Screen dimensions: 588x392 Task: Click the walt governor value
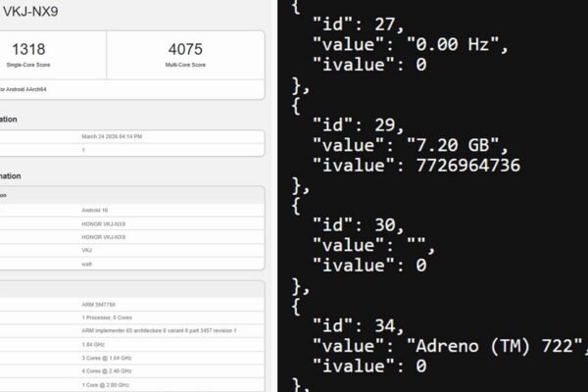(x=86, y=264)
